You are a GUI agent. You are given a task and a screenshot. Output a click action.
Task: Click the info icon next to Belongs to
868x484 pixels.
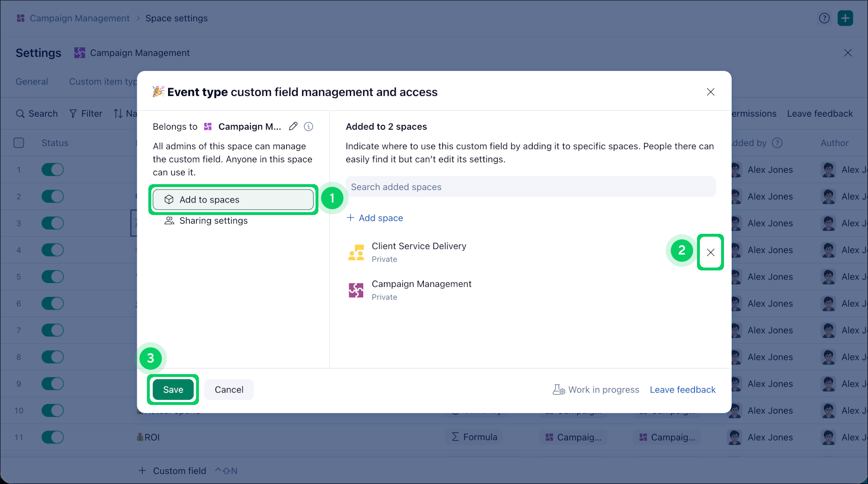309,126
